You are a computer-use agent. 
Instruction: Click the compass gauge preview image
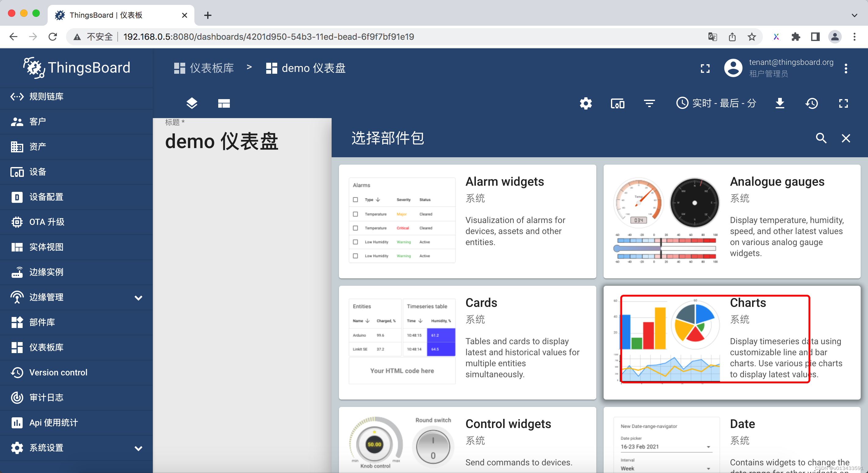[694, 203]
